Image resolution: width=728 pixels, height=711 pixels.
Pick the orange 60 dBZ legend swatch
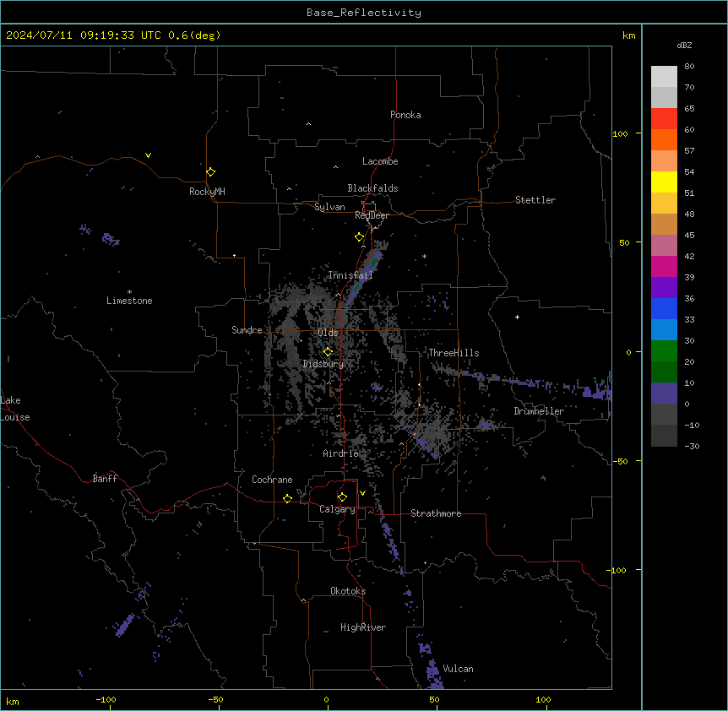pyautogui.click(x=664, y=139)
